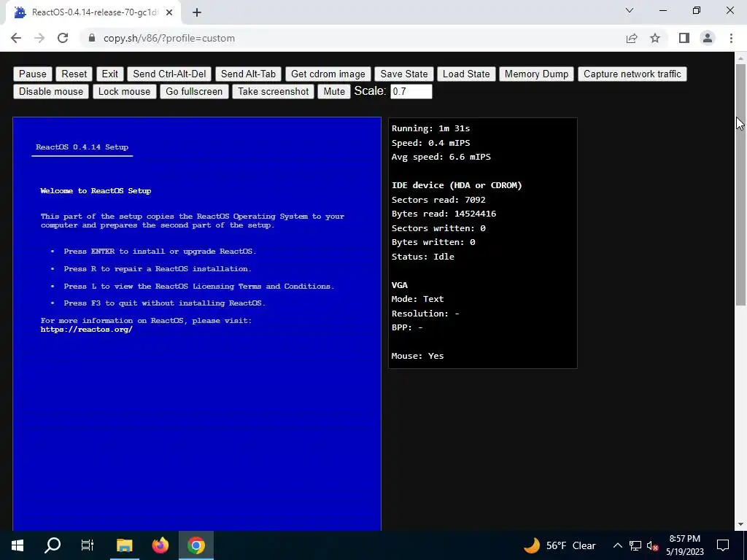Bookmark this page with the star icon

(655, 38)
